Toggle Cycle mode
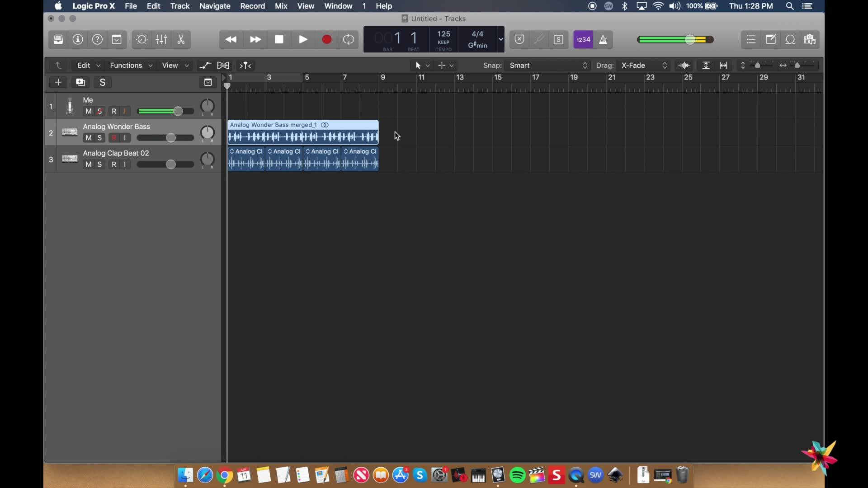This screenshot has width=868, height=488. [349, 40]
